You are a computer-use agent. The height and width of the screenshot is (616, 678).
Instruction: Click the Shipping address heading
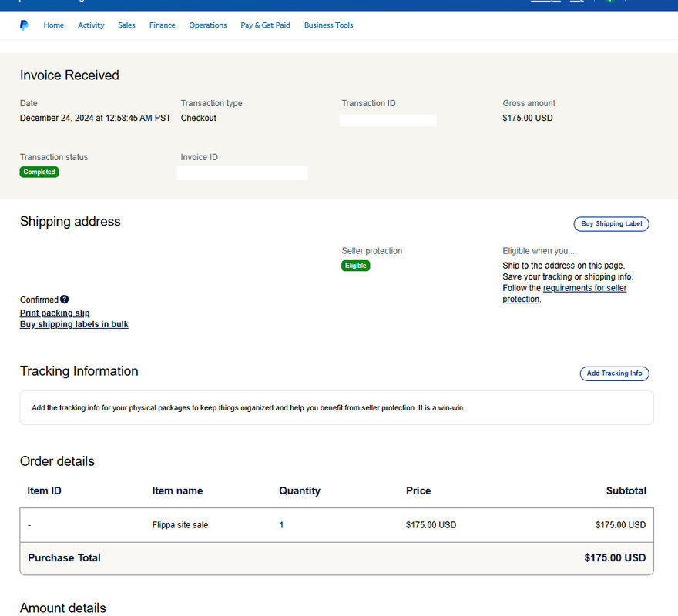(70, 221)
